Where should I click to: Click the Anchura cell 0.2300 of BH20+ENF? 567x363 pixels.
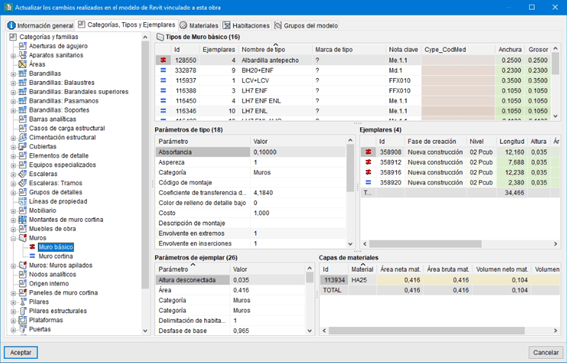511,71
